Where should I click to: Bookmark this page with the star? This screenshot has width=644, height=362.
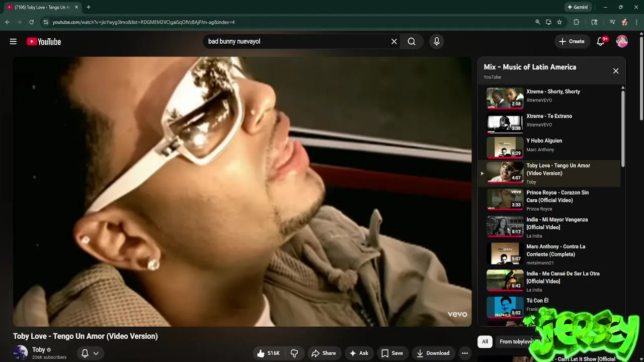point(559,22)
